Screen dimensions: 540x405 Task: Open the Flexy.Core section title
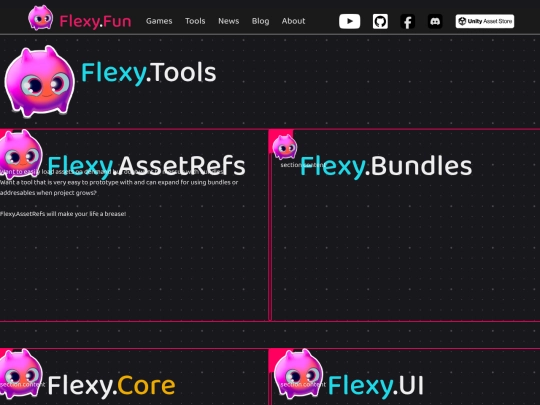pyautogui.click(x=112, y=385)
